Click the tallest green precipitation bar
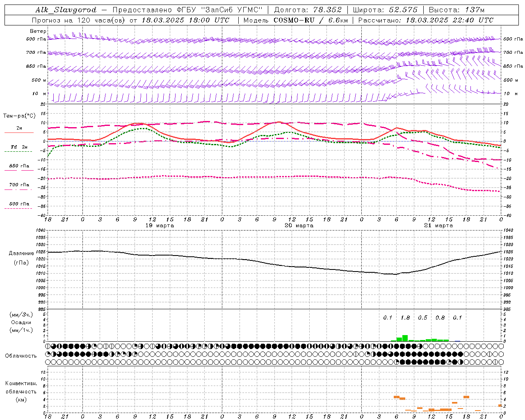The width and height of the screenshot is (525, 420). (405, 338)
